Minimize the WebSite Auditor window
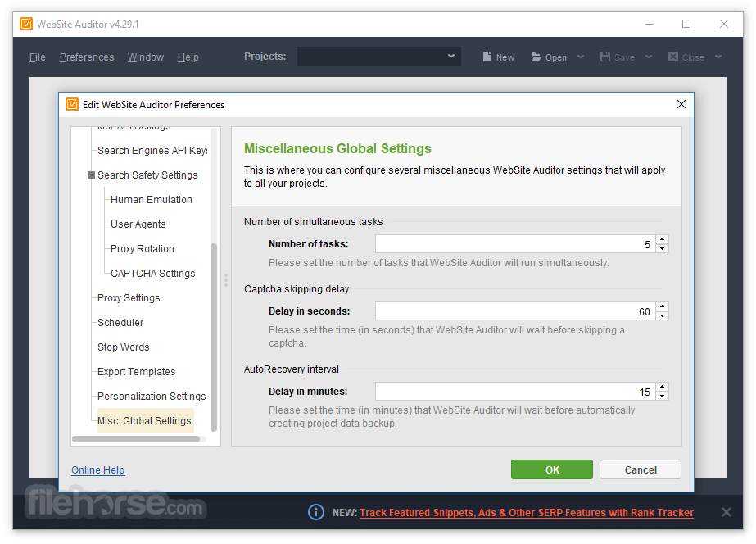 (650, 24)
